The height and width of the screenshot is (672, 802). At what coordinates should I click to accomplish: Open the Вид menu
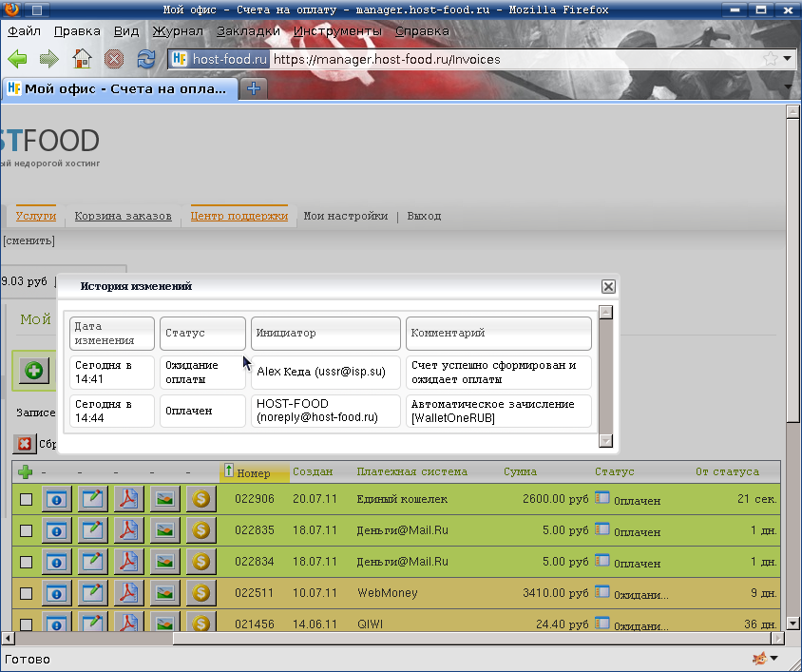[x=125, y=31]
